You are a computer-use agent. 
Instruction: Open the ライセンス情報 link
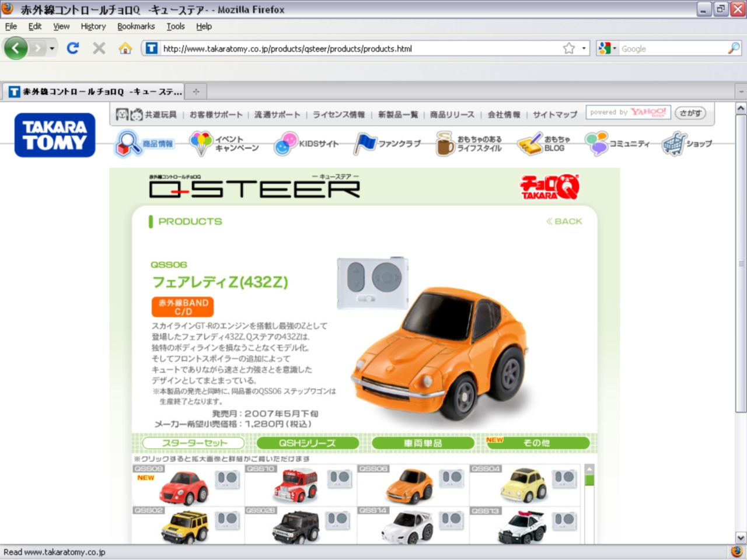click(338, 114)
